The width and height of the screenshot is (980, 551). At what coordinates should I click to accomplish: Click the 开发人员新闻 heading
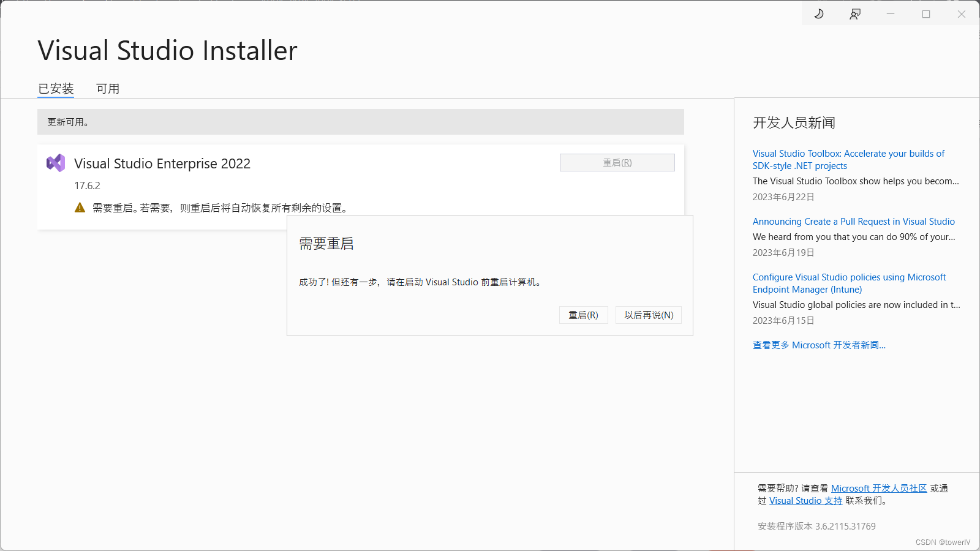coord(794,123)
